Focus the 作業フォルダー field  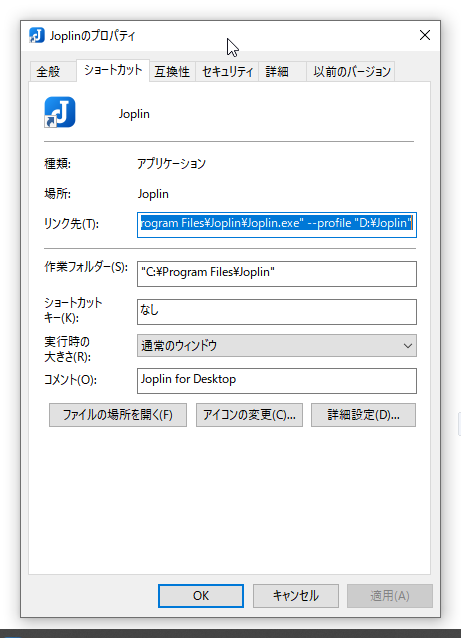[277, 274]
